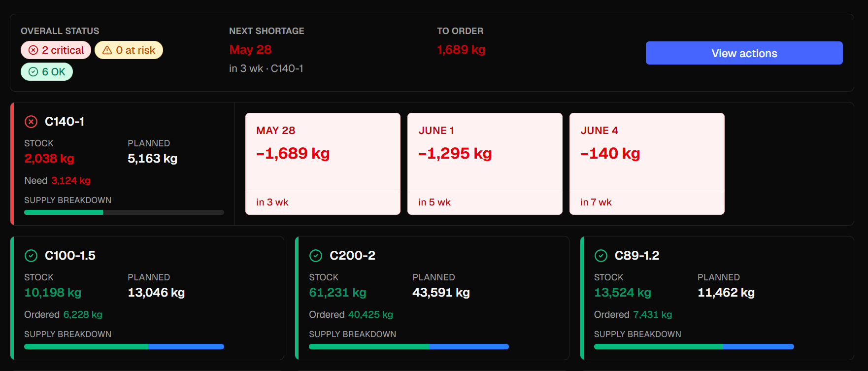Click the May 28 next shortage date

coord(250,50)
